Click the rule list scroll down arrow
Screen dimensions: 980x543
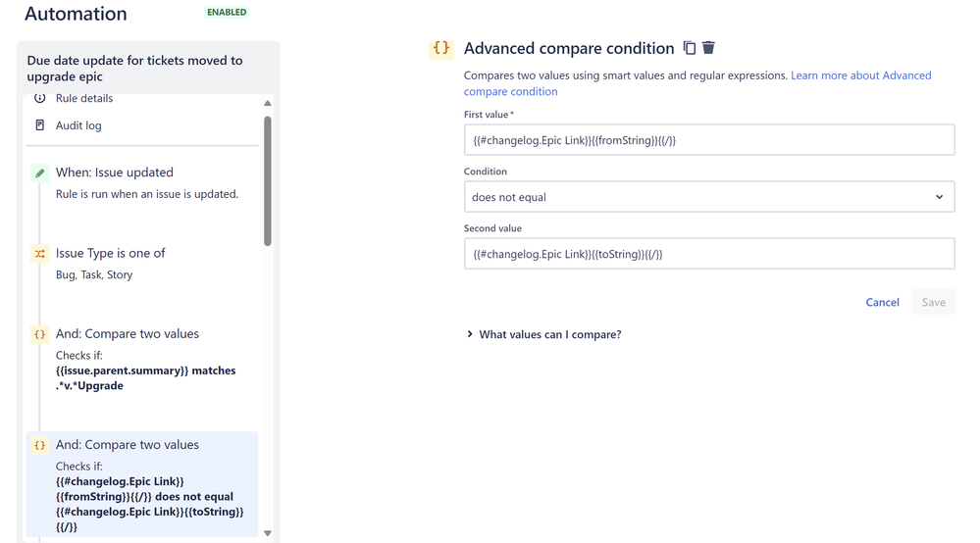point(268,533)
